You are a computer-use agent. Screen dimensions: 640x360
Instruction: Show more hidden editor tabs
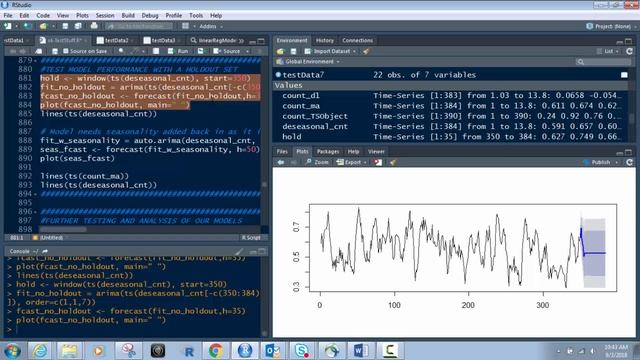point(241,40)
